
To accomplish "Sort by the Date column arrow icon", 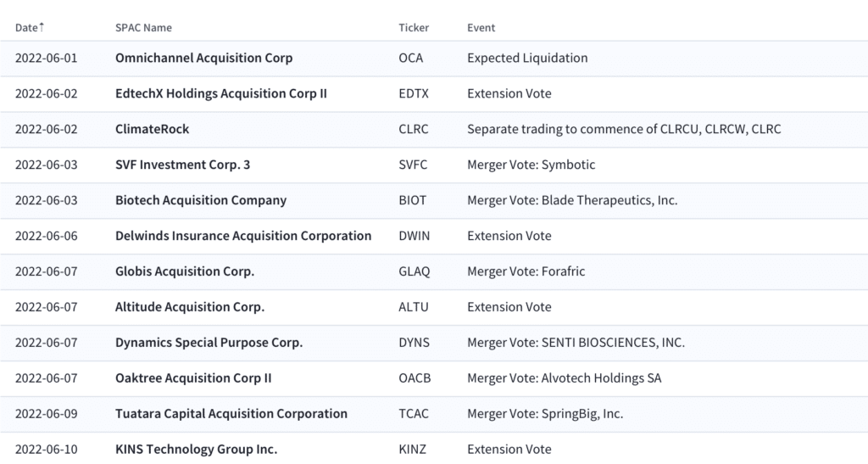I will (42, 26).
